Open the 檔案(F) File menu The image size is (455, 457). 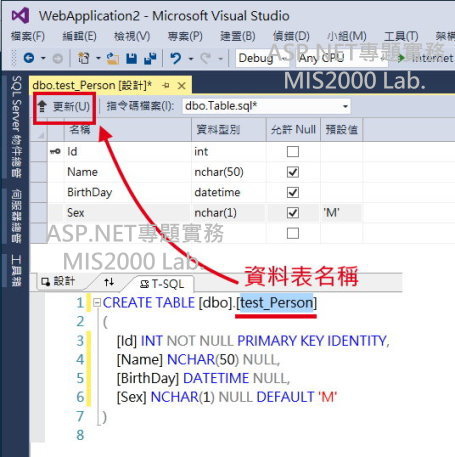pyautogui.click(x=28, y=36)
